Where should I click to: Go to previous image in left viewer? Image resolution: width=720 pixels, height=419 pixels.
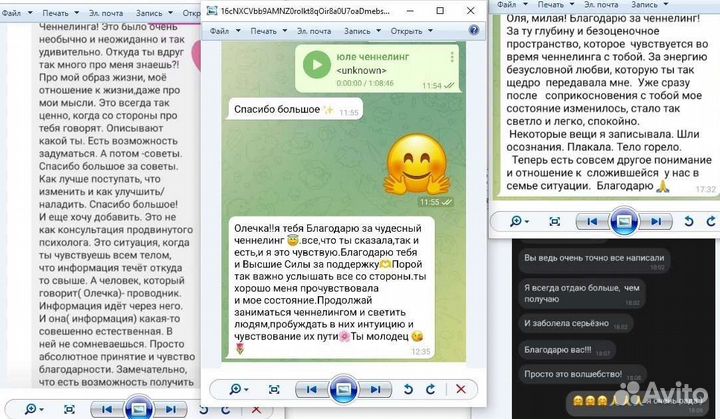coord(107,409)
